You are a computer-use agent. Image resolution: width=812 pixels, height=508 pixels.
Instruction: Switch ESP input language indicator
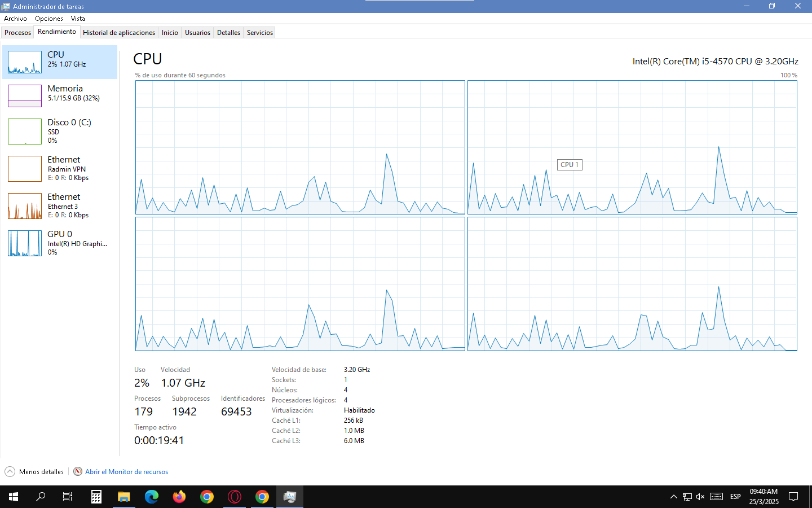pyautogui.click(x=735, y=497)
